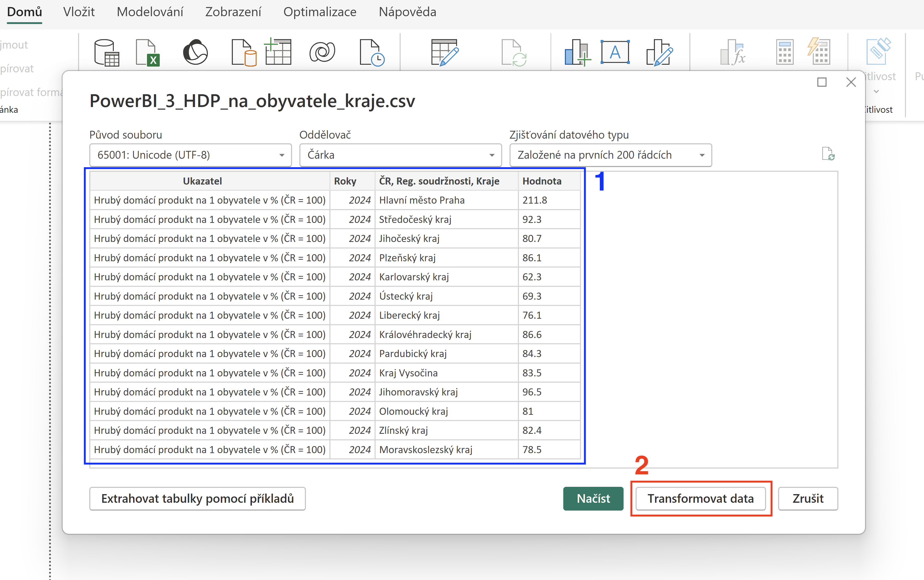Click the Quick measure lightning icon
Screen dimensions: 924x580
click(x=819, y=51)
